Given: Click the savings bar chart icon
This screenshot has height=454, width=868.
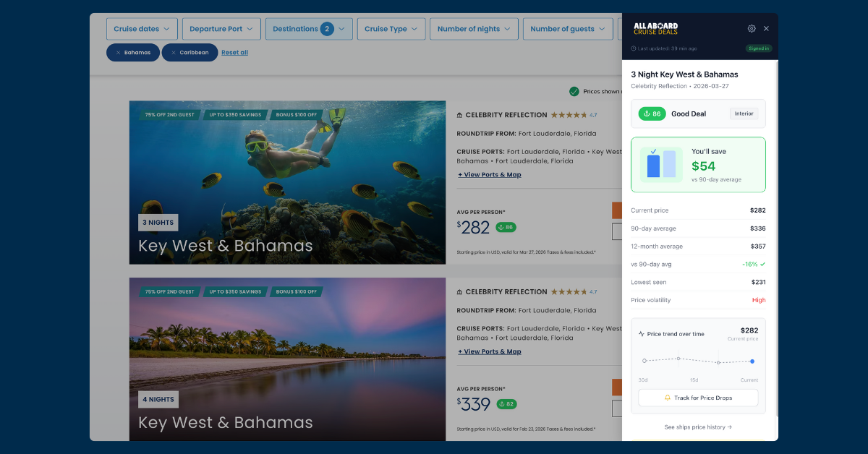Looking at the screenshot, I should [x=661, y=164].
